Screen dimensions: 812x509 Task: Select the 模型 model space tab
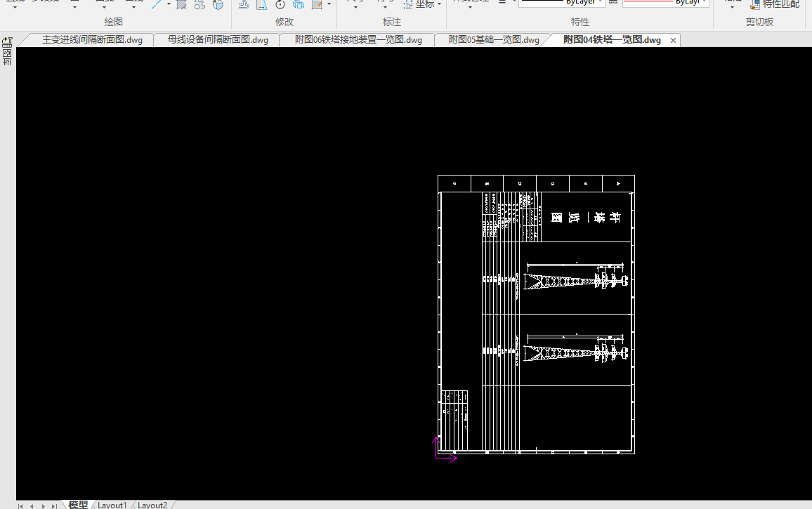click(x=78, y=505)
